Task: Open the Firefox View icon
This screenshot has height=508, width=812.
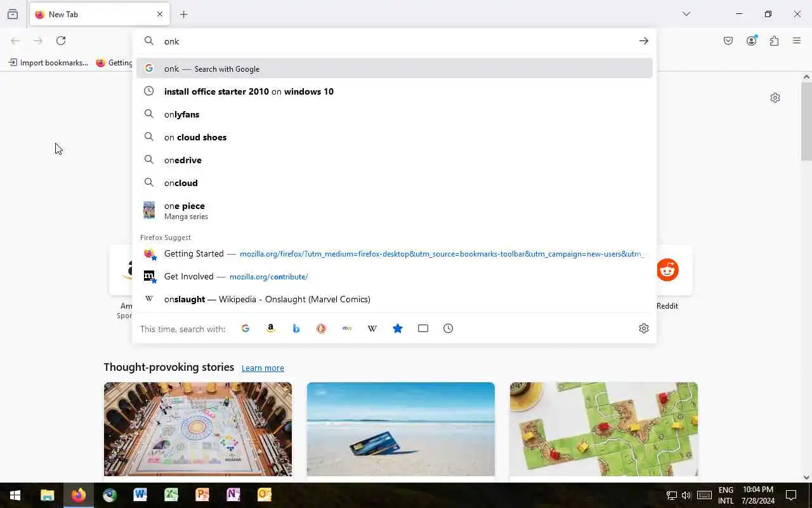Action: 13,14
